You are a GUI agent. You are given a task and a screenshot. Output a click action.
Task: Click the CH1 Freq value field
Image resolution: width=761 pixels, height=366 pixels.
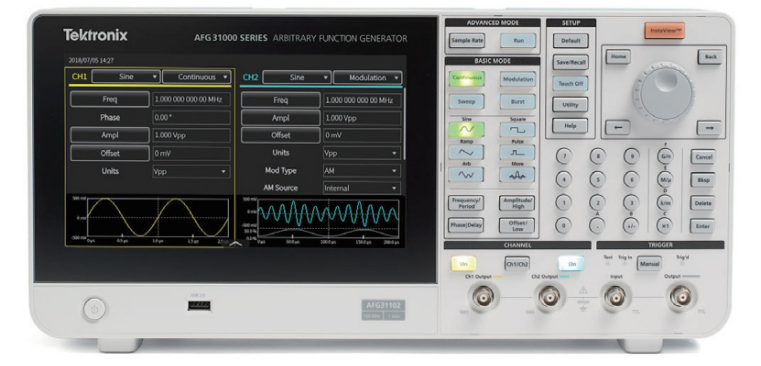tap(191, 100)
